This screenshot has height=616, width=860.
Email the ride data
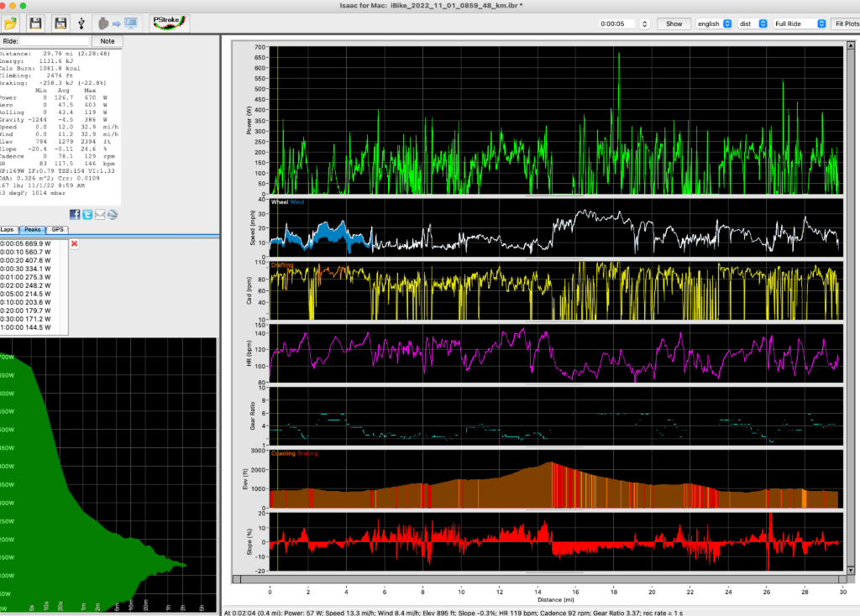[x=98, y=213]
